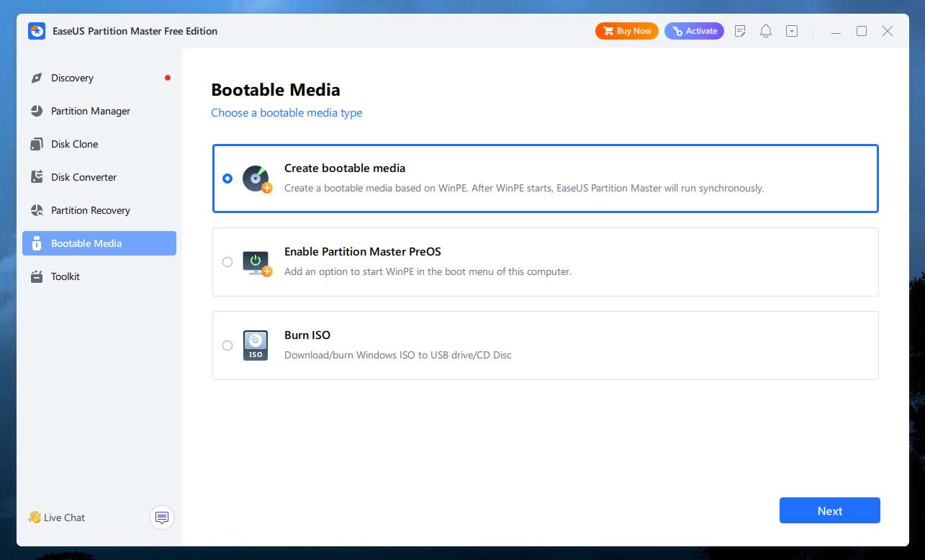Open the Discovery section

99,78
